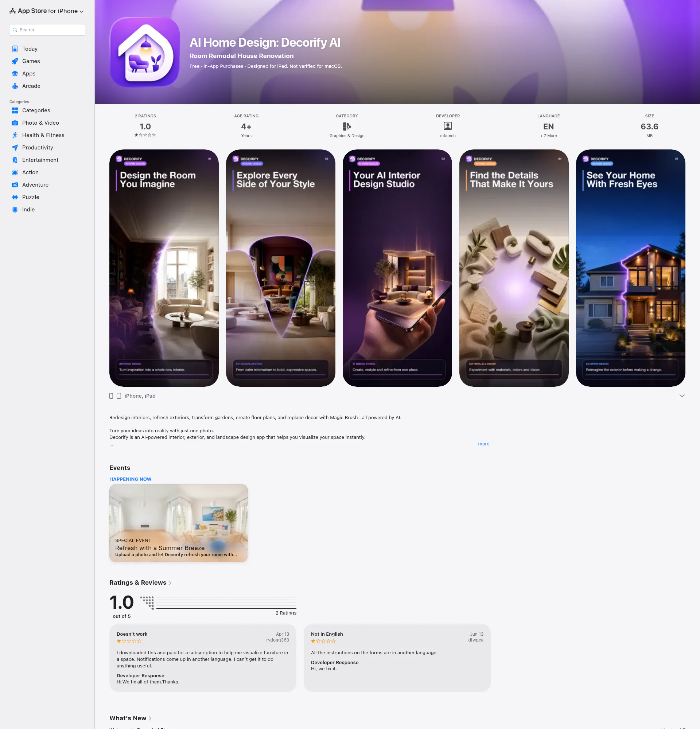The height and width of the screenshot is (729, 700).
Task: Open the 'Not in English' review card
Action: tap(397, 658)
